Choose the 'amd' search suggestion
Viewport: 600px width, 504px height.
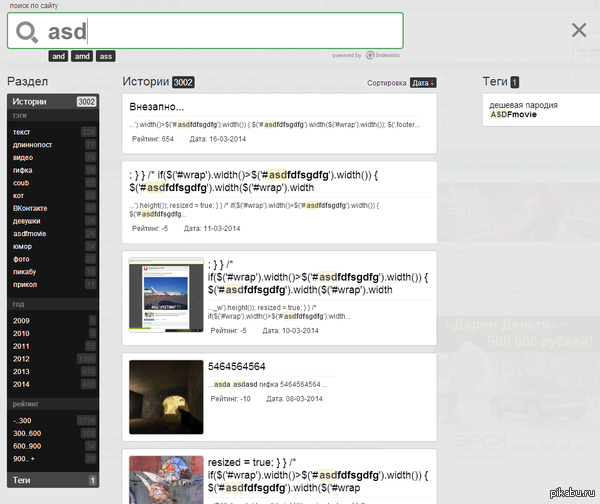(82, 56)
